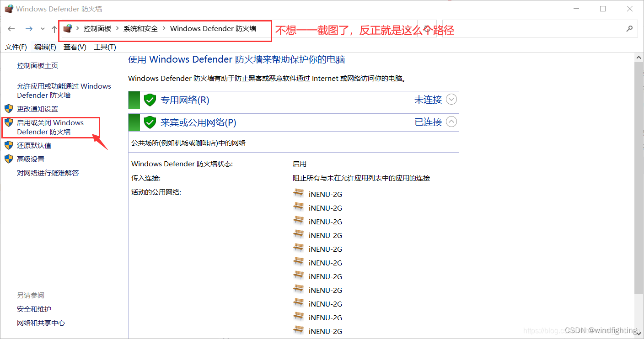
Task: Expand the 专用网络(R) section chevron
Action: 451,99
